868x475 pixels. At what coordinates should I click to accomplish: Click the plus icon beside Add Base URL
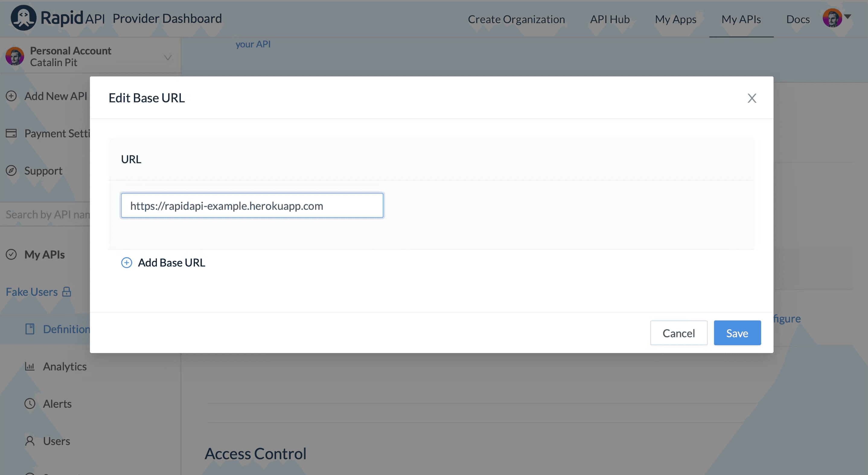point(126,263)
